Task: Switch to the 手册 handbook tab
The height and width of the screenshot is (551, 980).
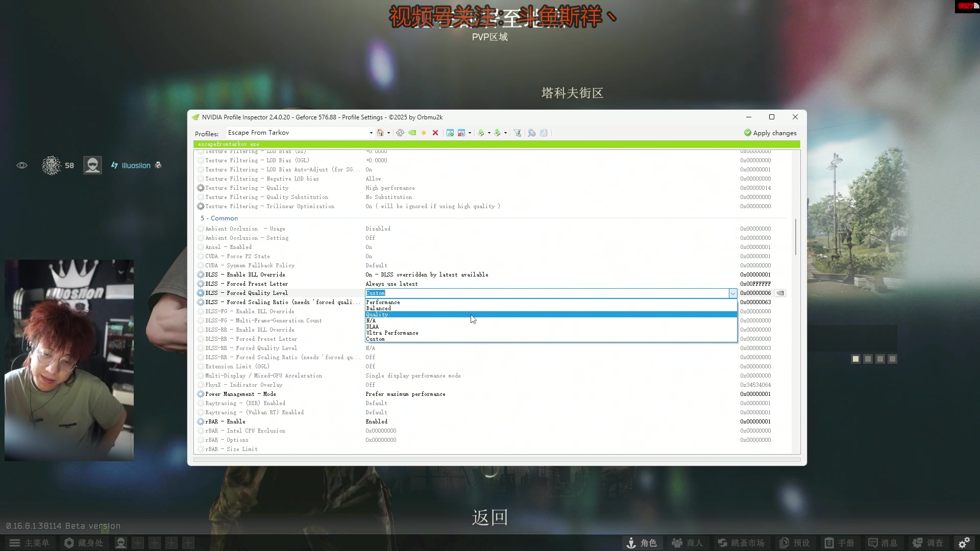Action: coord(840,543)
